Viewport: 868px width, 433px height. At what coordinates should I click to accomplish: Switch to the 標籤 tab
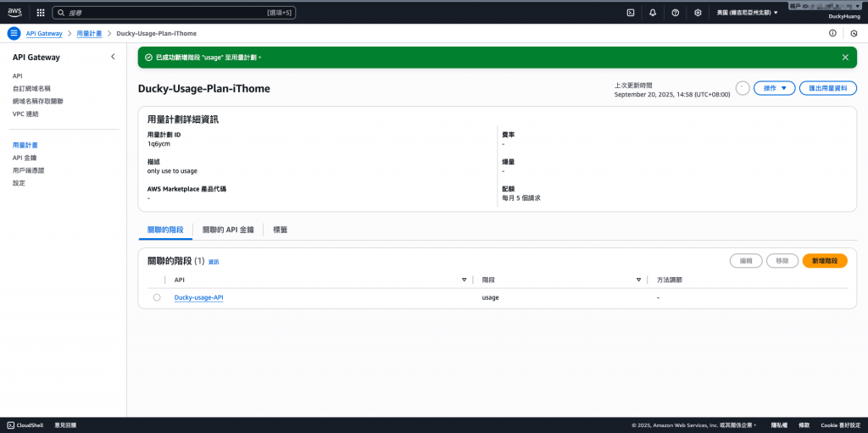pos(280,230)
